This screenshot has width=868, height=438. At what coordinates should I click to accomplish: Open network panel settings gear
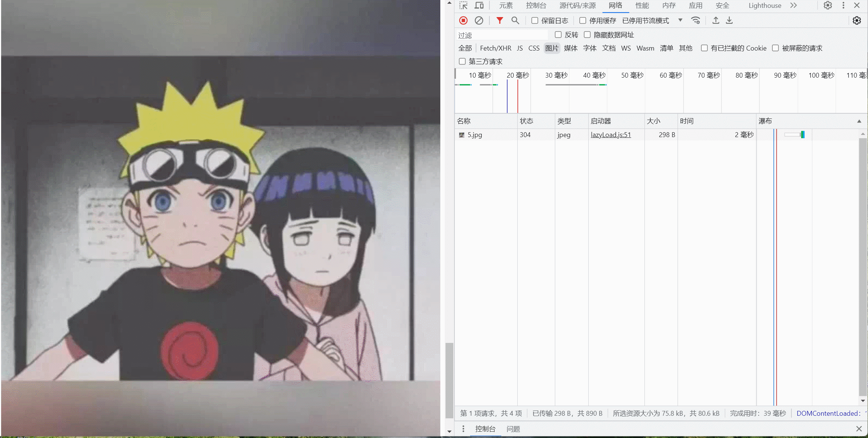click(857, 20)
